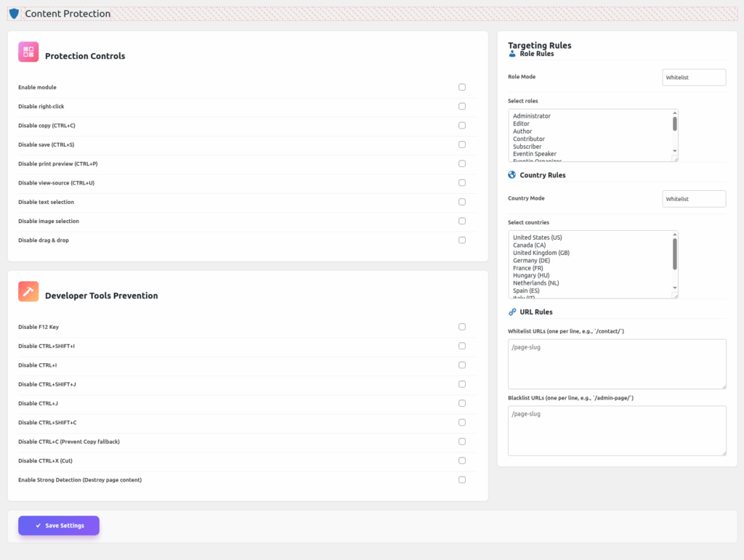Click the orange Developer Tools hammer icon

click(28, 291)
